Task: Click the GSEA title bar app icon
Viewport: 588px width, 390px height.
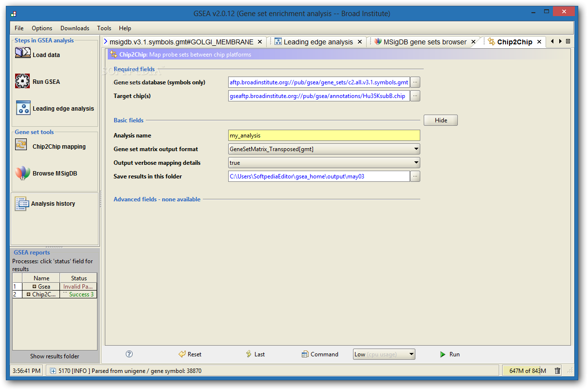Action: pos(13,14)
